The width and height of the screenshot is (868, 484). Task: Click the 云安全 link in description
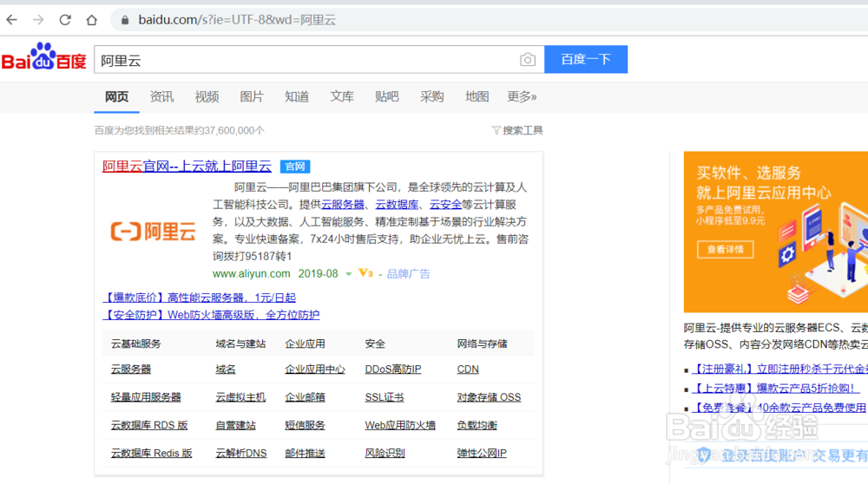click(445, 205)
